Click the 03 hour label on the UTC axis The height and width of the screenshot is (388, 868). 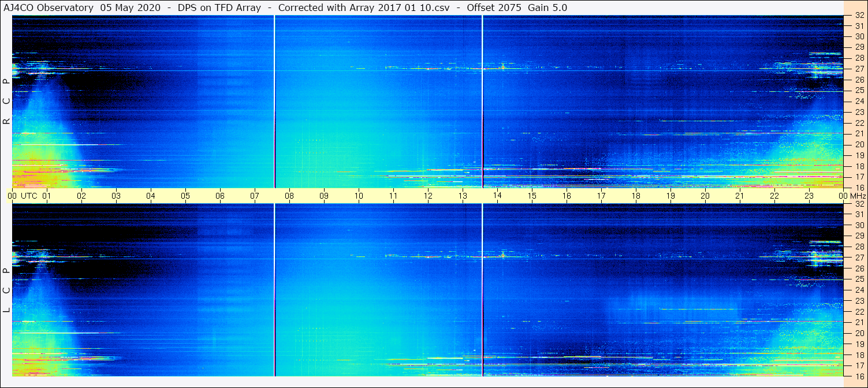coord(116,196)
